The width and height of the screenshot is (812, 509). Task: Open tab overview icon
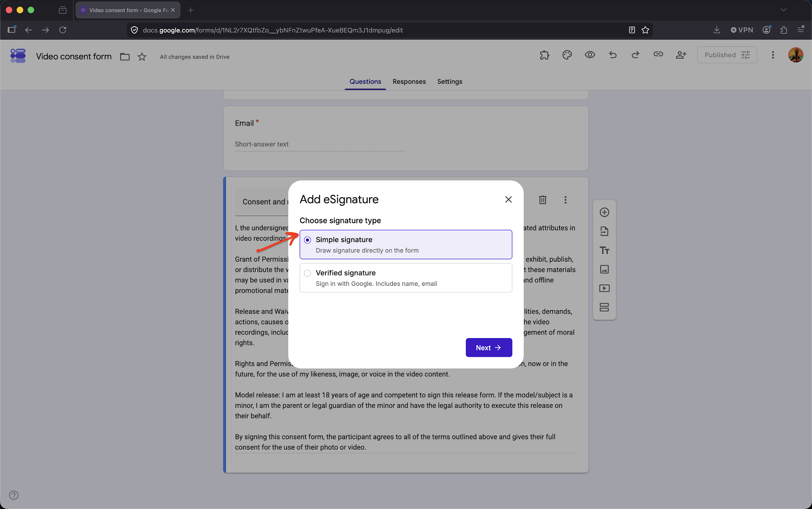[63, 10]
